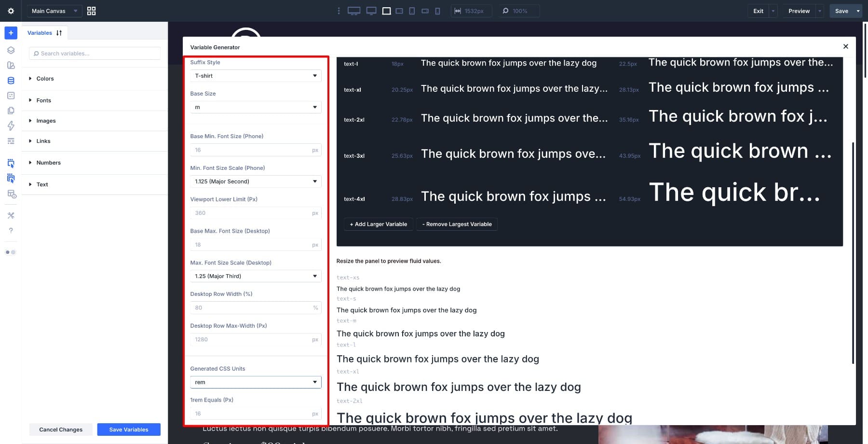Open the Suffix Style T-shirt dropdown
Image resolution: width=868 pixels, height=444 pixels.
[x=256, y=76]
